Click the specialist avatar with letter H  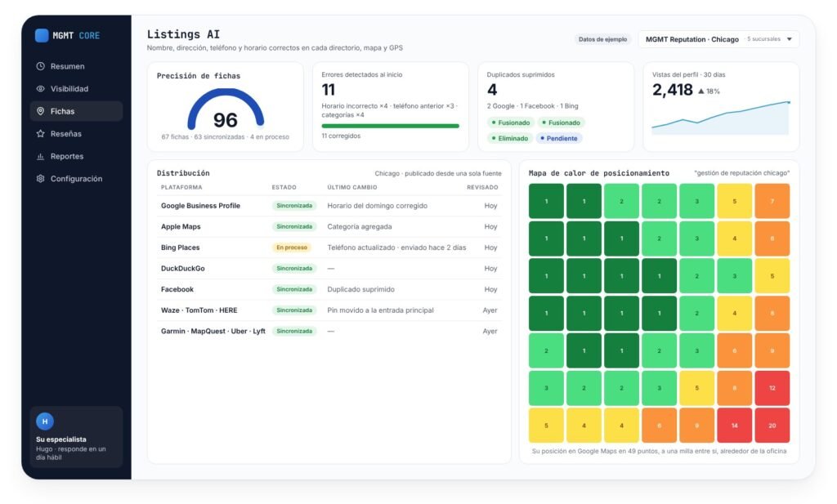tap(45, 421)
